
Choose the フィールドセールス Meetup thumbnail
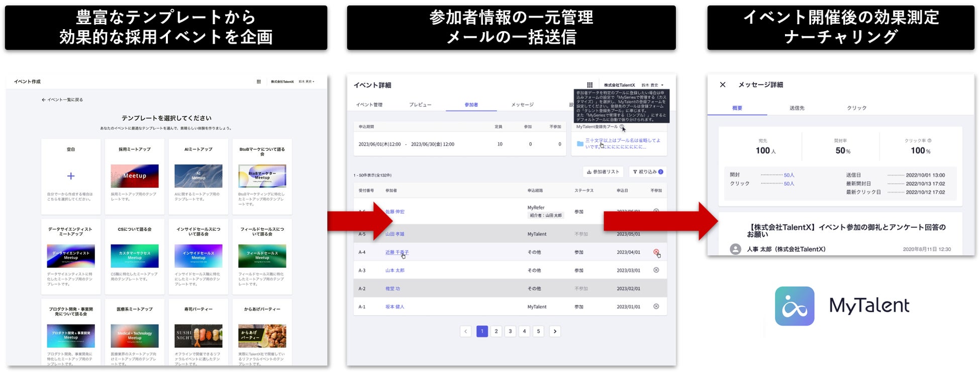click(x=262, y=256)
